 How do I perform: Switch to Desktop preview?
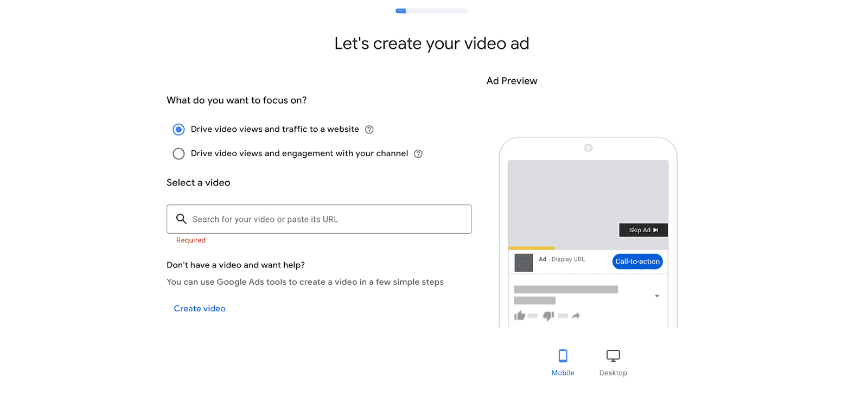pos(613,363)
